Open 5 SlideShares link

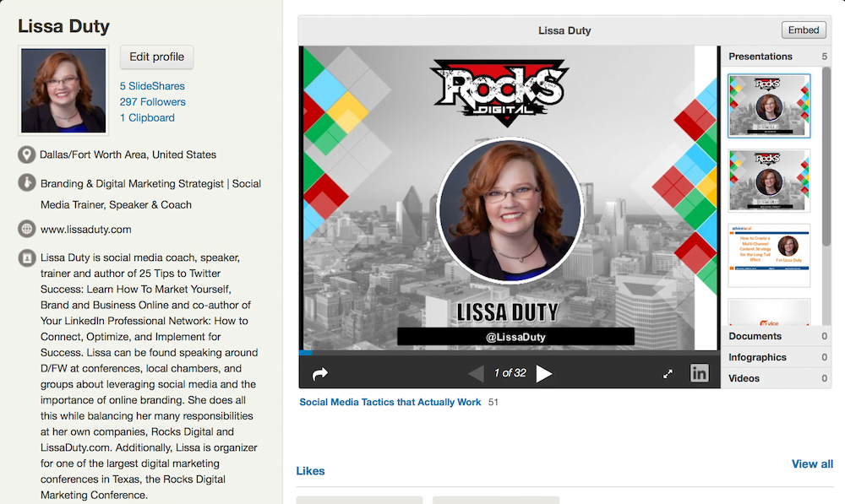(x=152, y=86)
